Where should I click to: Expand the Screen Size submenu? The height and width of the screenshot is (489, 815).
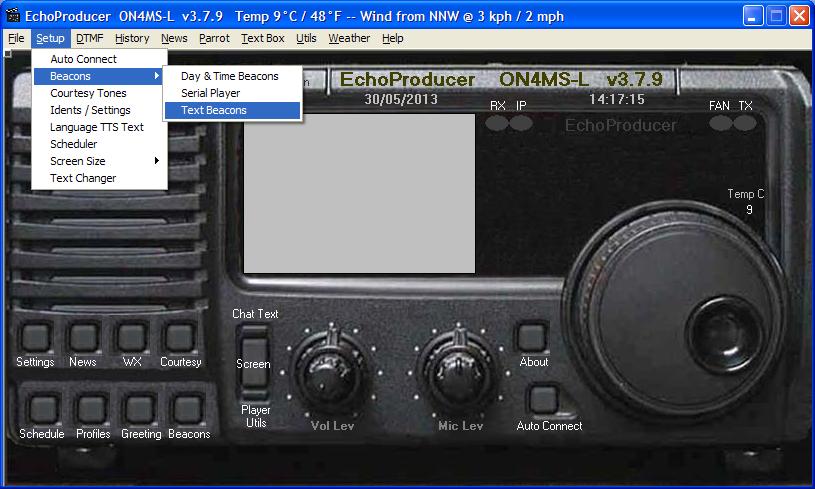[100, 161]
